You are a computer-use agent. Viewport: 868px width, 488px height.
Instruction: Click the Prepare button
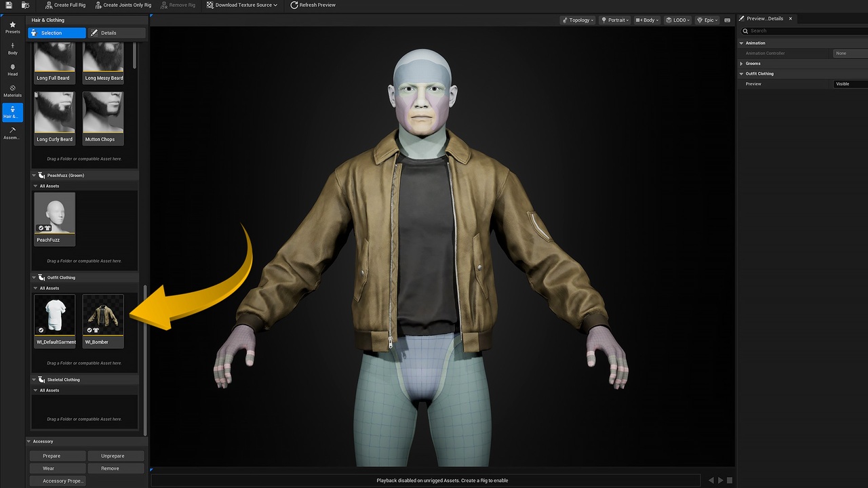58,456
